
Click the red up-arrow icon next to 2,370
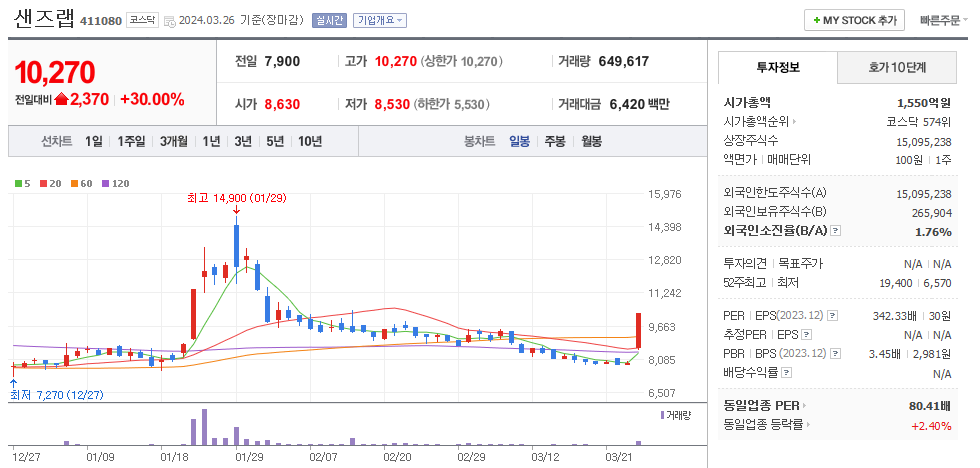61,99
